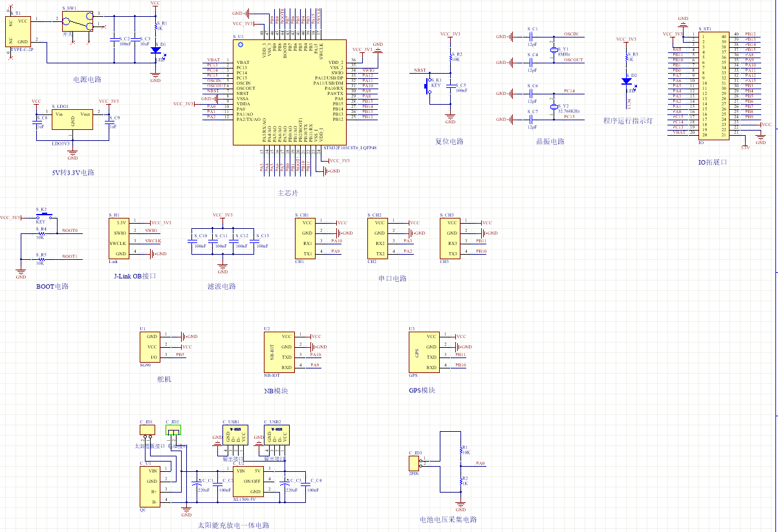Select the S_Y1 8MHz crystal symbol

(554, 49)
